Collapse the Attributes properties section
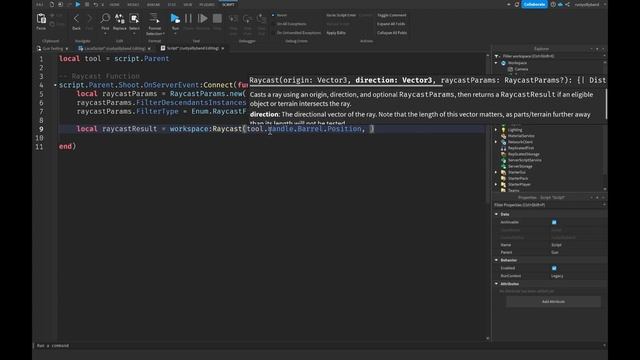Screen dimensions: 640x360 point(497,284)
